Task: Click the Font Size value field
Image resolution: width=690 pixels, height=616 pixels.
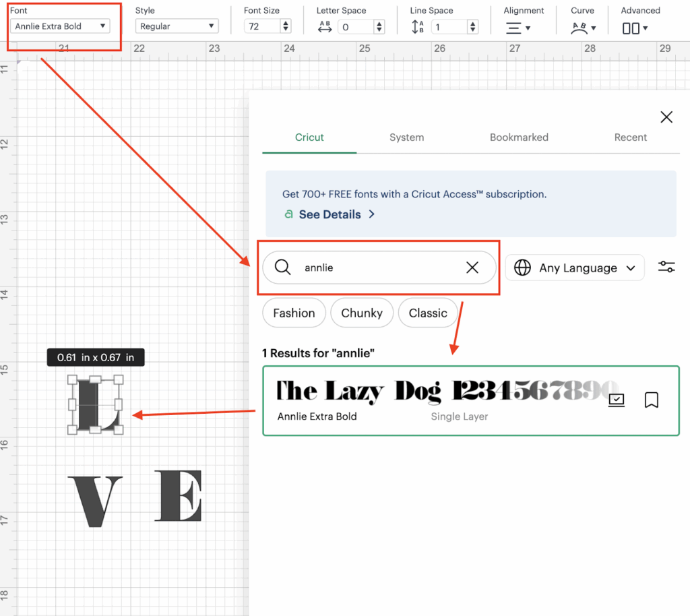Action: (x=263, y=26)
